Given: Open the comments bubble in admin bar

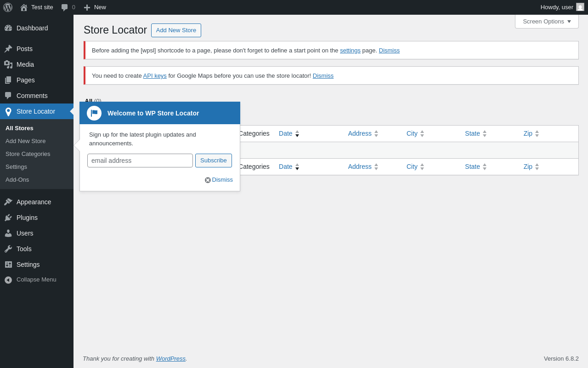Looking at the screenshot, I should [x=65, y=7].
